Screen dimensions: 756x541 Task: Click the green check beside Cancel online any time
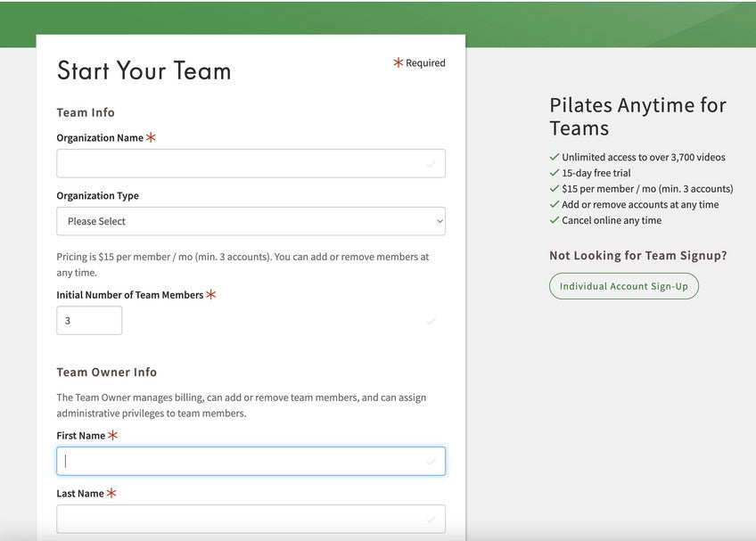coord(555,220)
